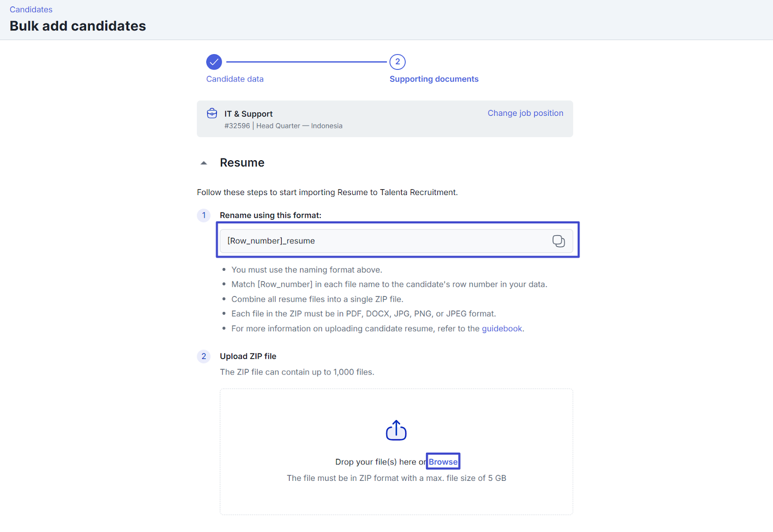Click the briefcase icon beside IT & Support
The width and height of the screenshot is (773, 532).
click(x=212, y=113)
